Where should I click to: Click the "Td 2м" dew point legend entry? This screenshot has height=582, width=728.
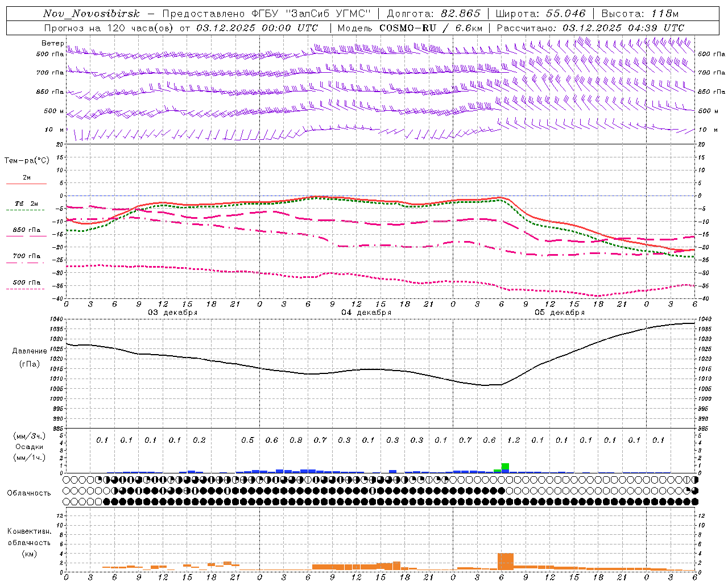[27, 203]
